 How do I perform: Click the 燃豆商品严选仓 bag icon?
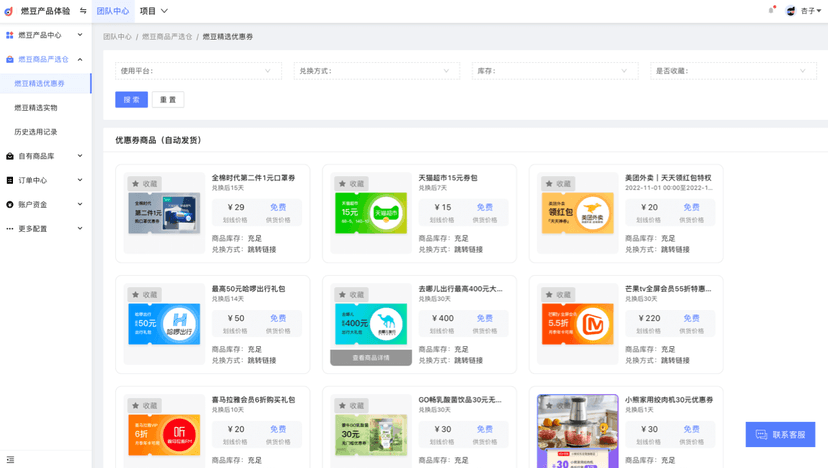tap(10, 59)
